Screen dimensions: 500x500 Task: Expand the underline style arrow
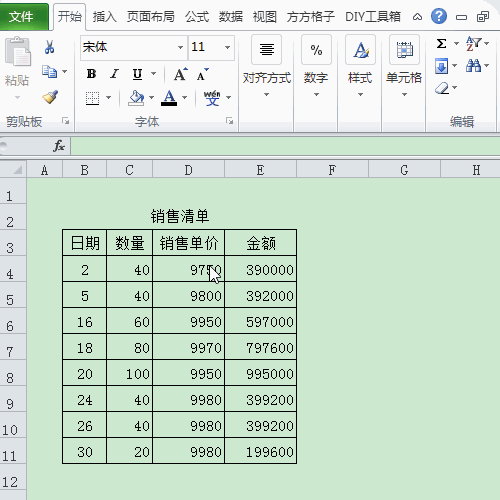click(154, 74)
